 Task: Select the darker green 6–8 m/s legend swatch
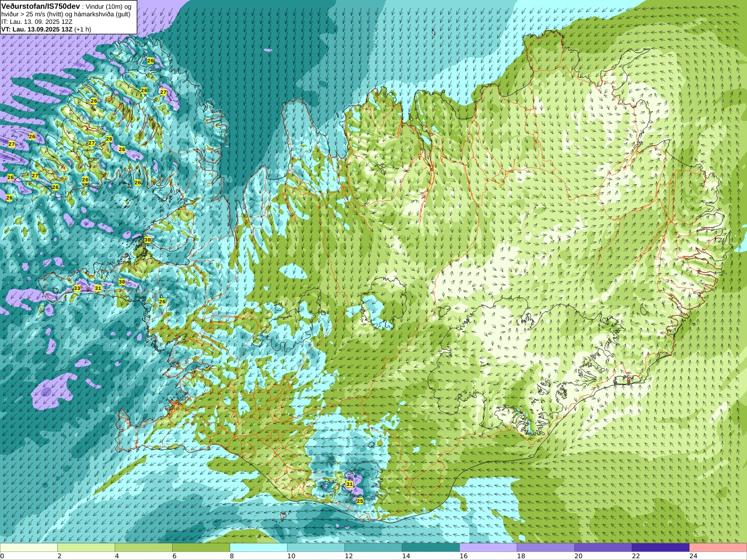[x=201, y=548]
